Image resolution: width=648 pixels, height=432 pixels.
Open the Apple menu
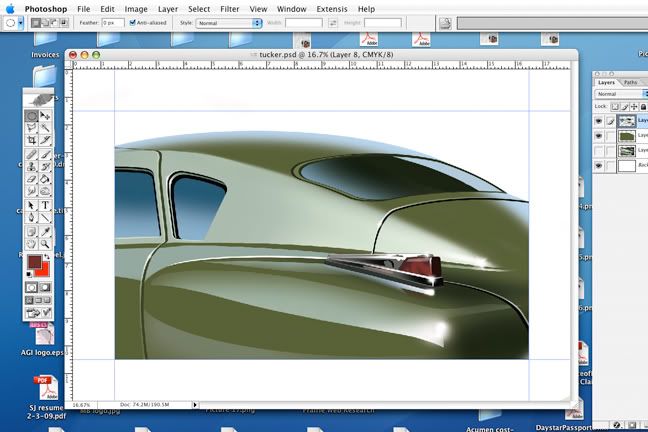tap(10, 9)
